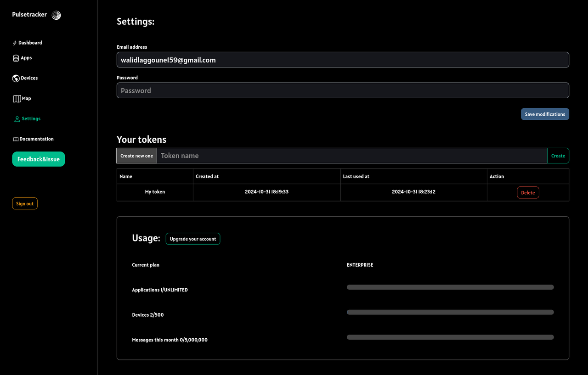
Task: Select the Create new one tab
Action: 136,156
